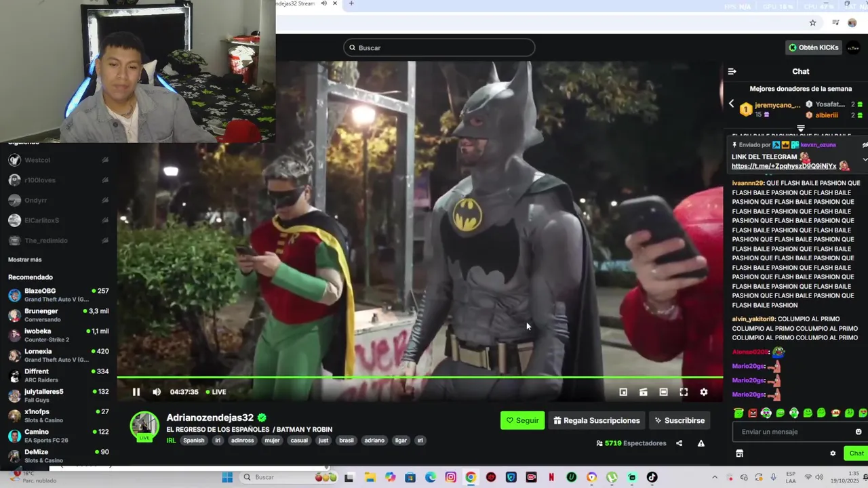Click the LIVE indicator in player

pos(216,392)
